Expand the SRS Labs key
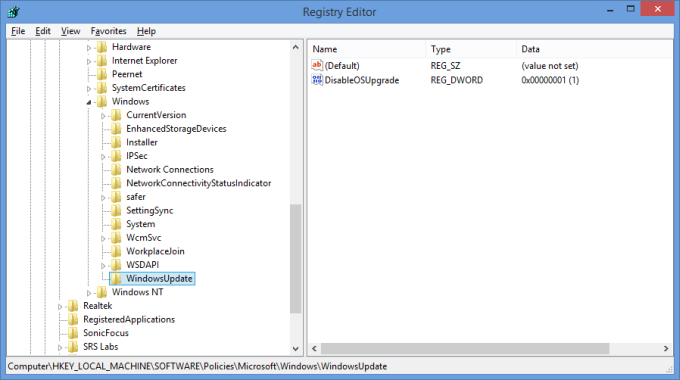680x380 pixels. click(60, 347)
